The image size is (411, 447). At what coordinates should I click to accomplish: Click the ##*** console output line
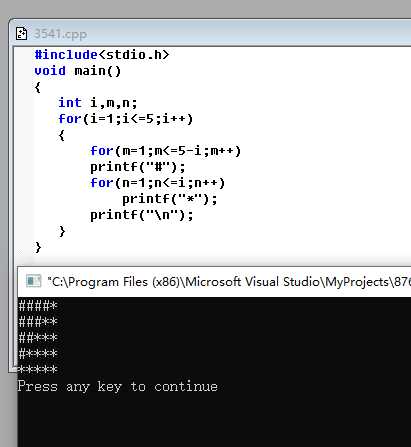[x=38, y=338]
